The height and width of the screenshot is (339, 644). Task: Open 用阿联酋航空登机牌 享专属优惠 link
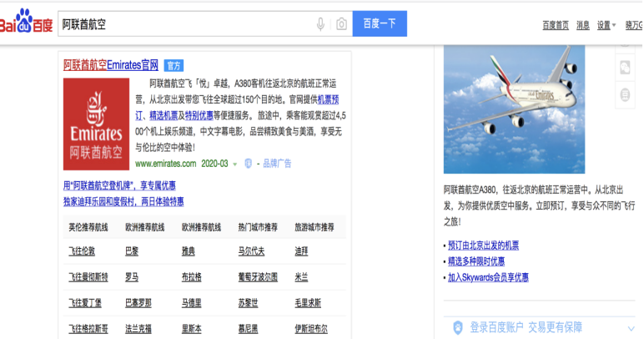coord(119,185)
